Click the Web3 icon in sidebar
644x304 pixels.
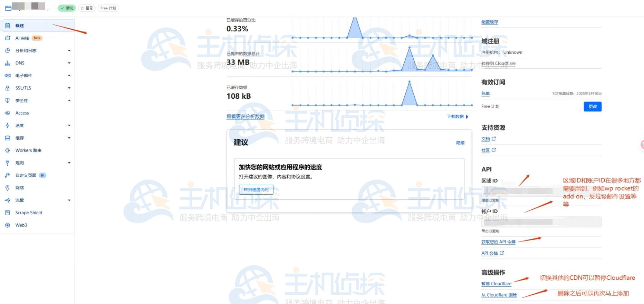click(x=7, y=225)
